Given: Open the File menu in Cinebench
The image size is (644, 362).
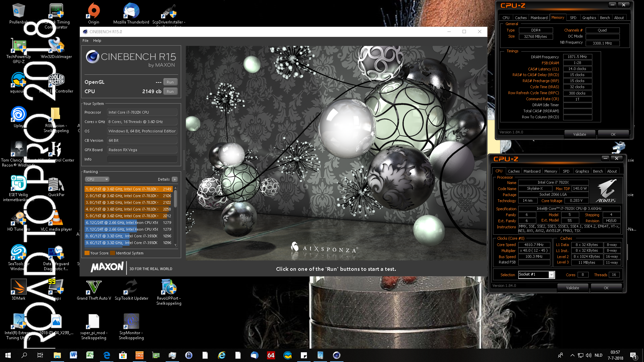Looking at the screenshot, I should [86, 41].
